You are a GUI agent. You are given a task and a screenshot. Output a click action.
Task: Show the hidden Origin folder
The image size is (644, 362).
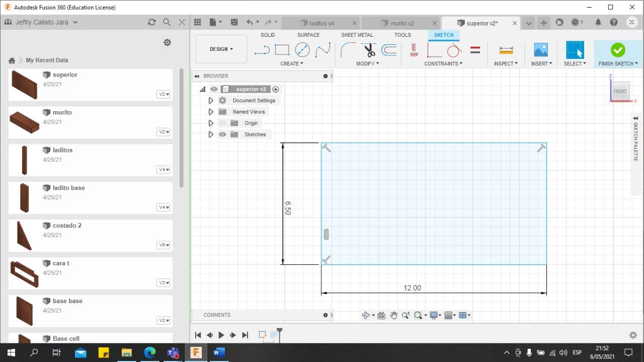click(222, 123)
